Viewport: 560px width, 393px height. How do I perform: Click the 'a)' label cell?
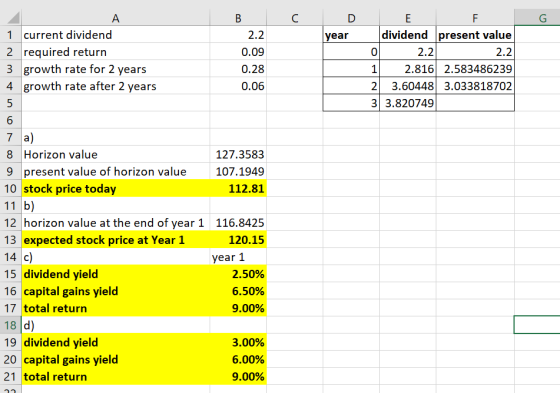coord(116,137)
